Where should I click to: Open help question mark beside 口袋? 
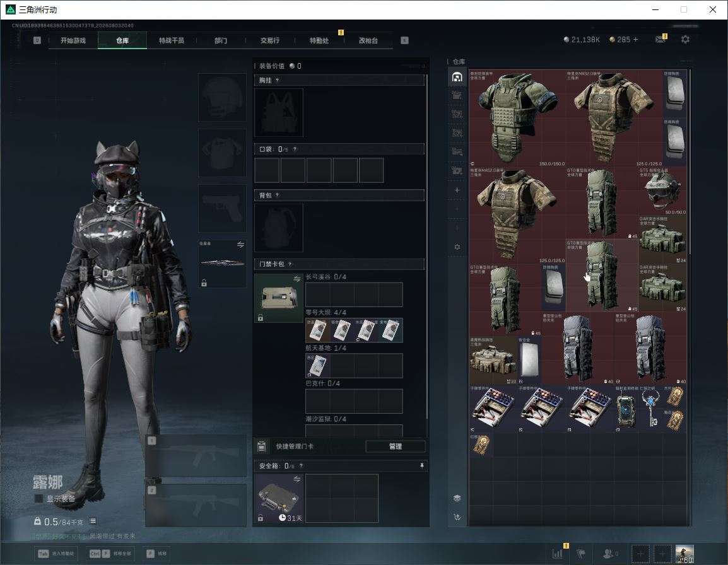point(295,149)
